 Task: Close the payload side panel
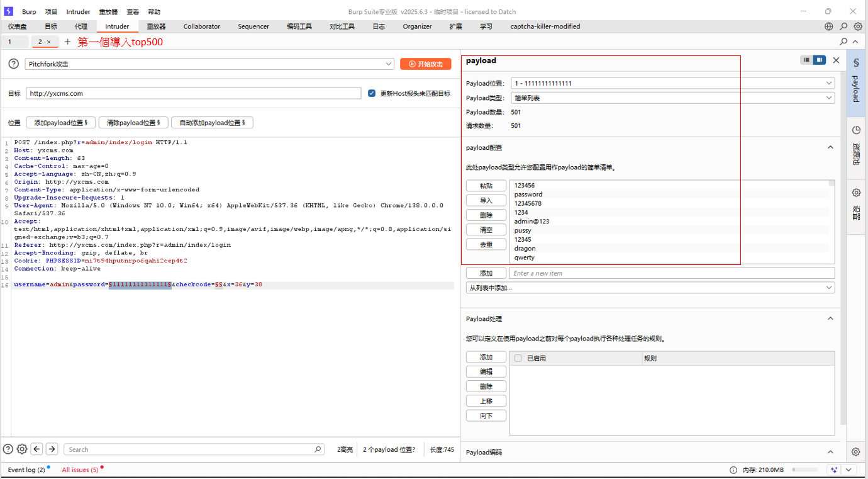pyautogui.click(x=836, y=60)
